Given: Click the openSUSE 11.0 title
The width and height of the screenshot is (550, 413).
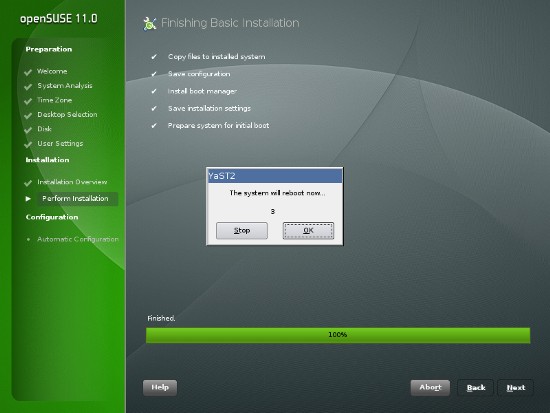Looking at the screenshot, I should coord(59,19).
